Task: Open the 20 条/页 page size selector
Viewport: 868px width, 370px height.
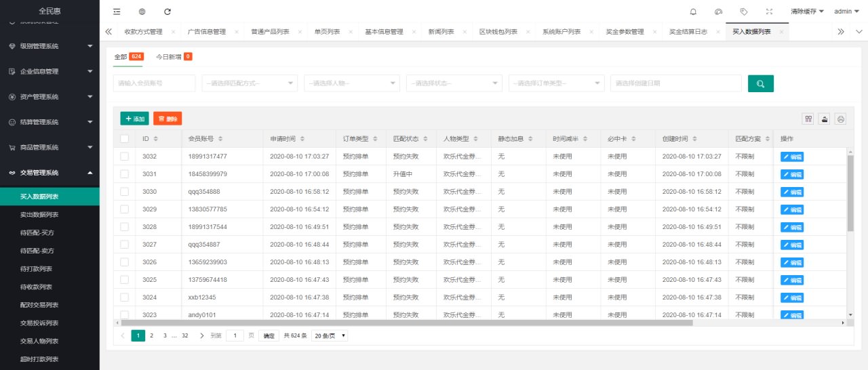Action: pos(330,335)
